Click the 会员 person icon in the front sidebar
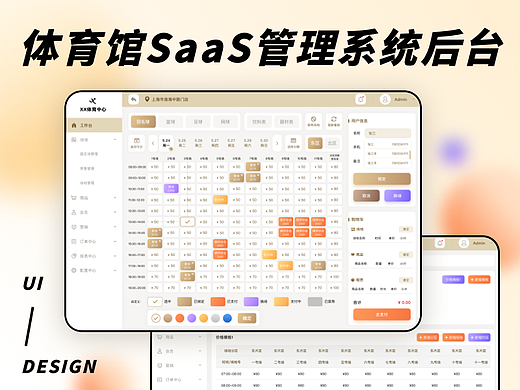The image size is (520, 390). 74,212
